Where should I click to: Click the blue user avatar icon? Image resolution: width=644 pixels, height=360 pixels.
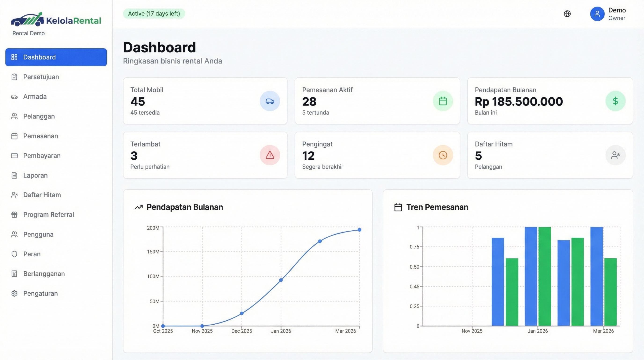pyautogui.click(x=597, y=14)
